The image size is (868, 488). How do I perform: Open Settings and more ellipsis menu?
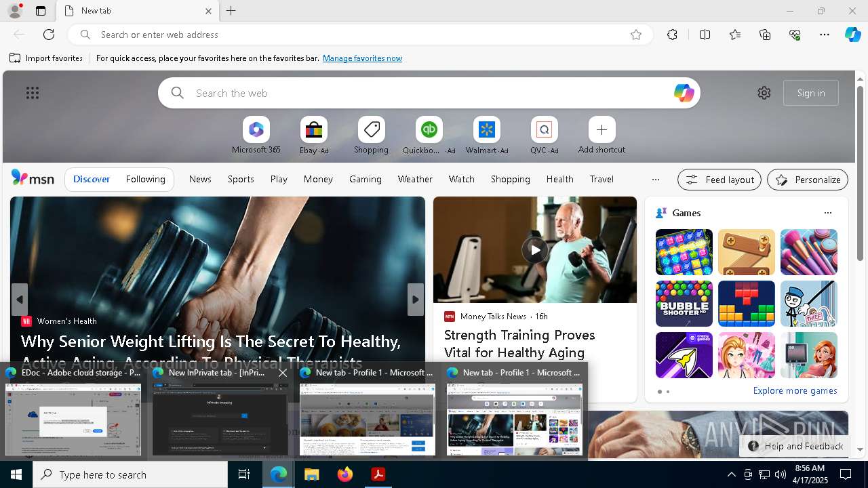tap(825, 35)
